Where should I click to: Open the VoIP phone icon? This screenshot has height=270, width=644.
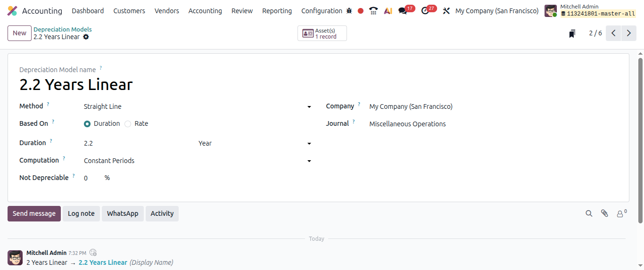coord(373,11)
